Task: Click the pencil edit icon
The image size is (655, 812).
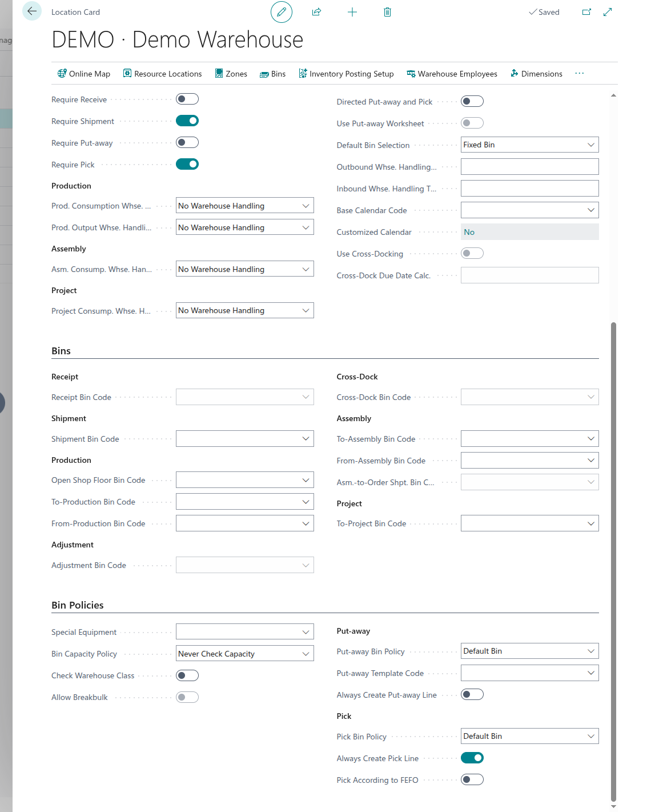Action: [x=281, y=12]
